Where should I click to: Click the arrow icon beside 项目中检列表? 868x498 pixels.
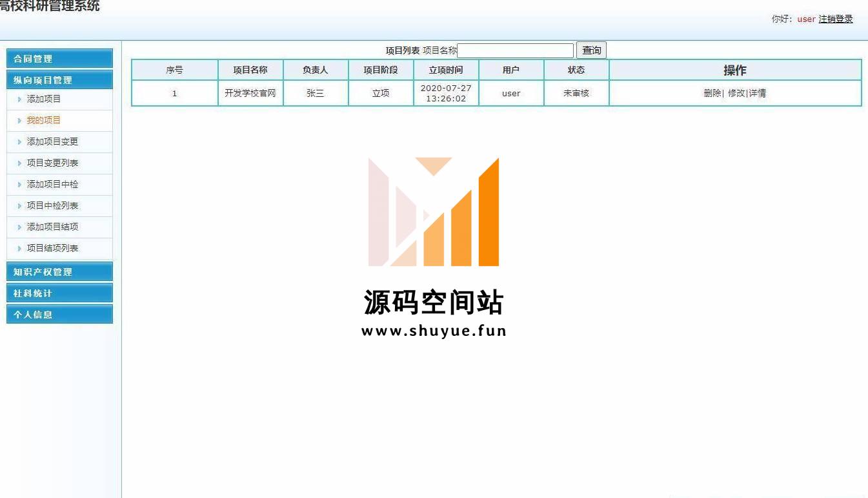20,206
